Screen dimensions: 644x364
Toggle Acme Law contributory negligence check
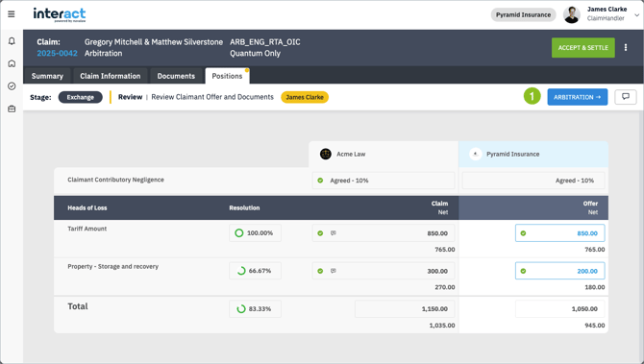[320, 181]
